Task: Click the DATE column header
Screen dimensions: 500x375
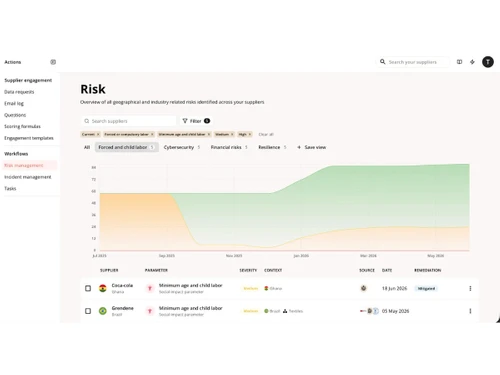Action: coord(387,270)
